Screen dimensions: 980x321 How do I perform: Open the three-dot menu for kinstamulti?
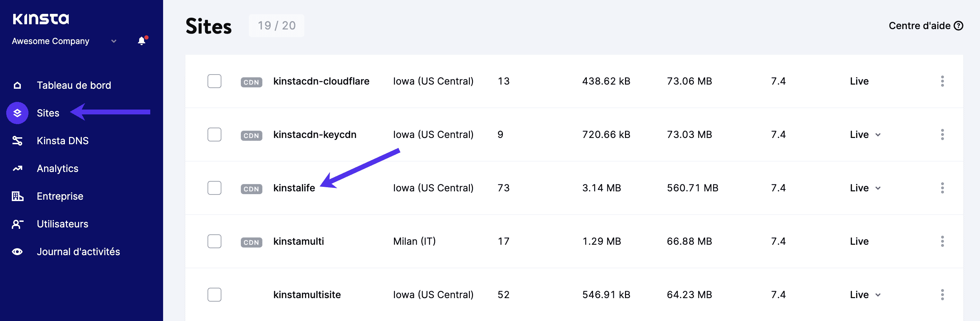[942, 241]
